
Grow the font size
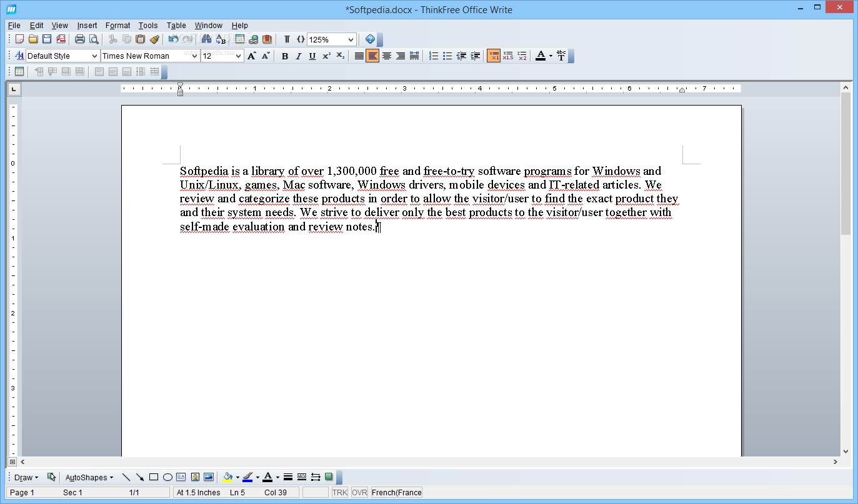[251, 56]
